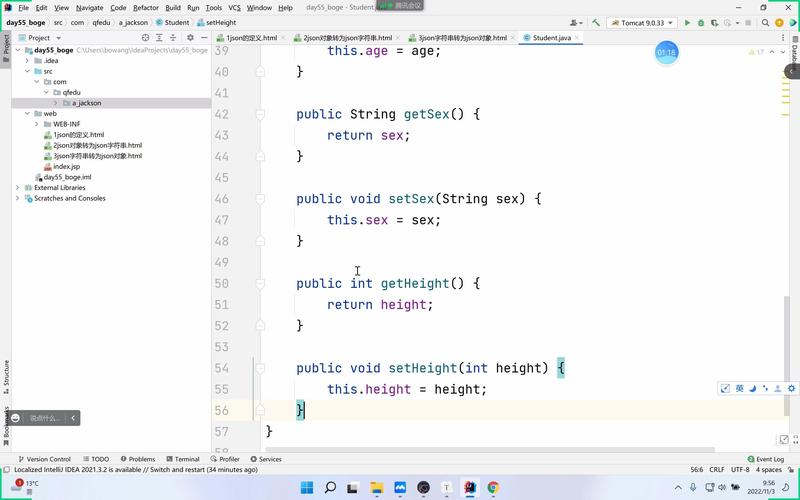
Task: Open index.jsp in the project tree
Action: [67, 166]
